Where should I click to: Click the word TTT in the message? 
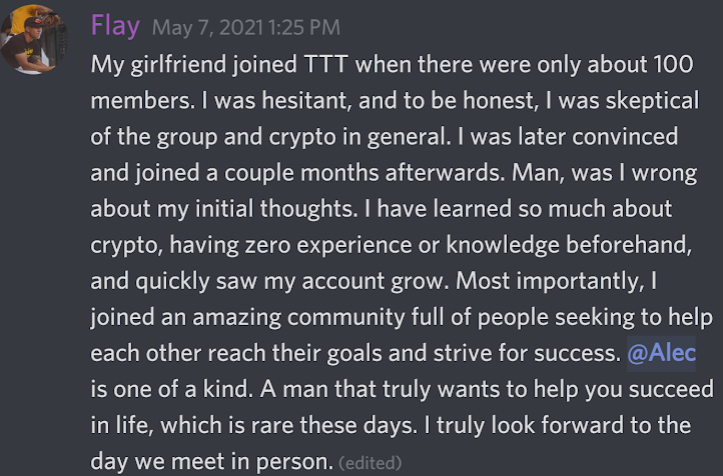tap(326, 64)
